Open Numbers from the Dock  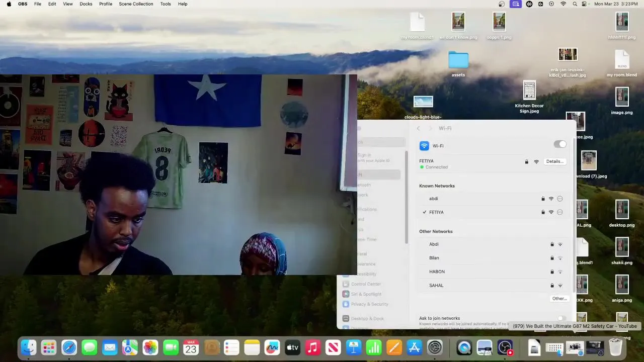tap(374, 347)
